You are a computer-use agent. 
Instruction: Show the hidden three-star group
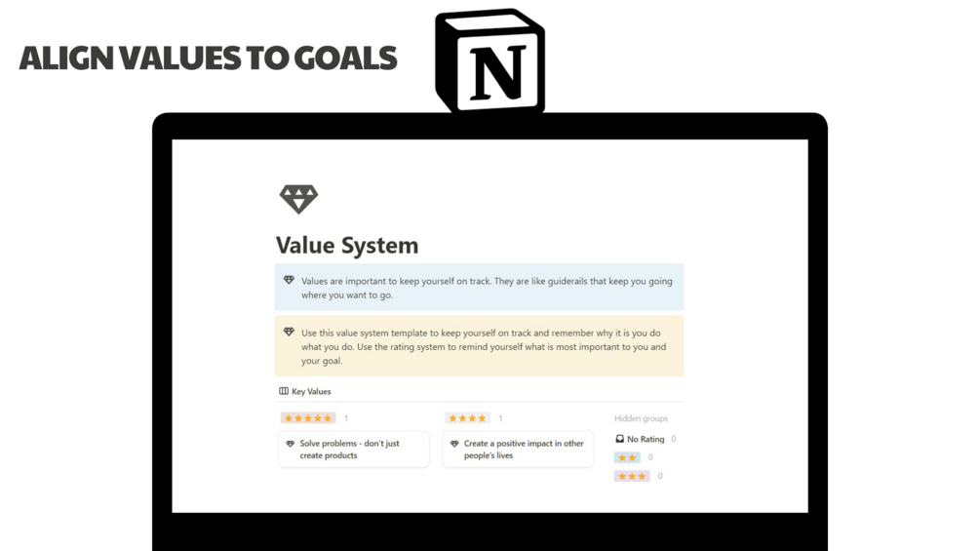[x=632, y=476]
